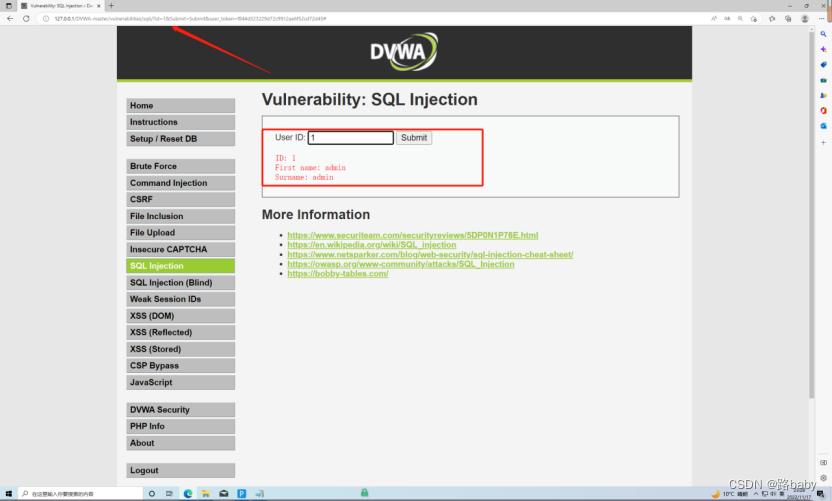Open the sidebar Discover sparkle icon

coord(824,49)
